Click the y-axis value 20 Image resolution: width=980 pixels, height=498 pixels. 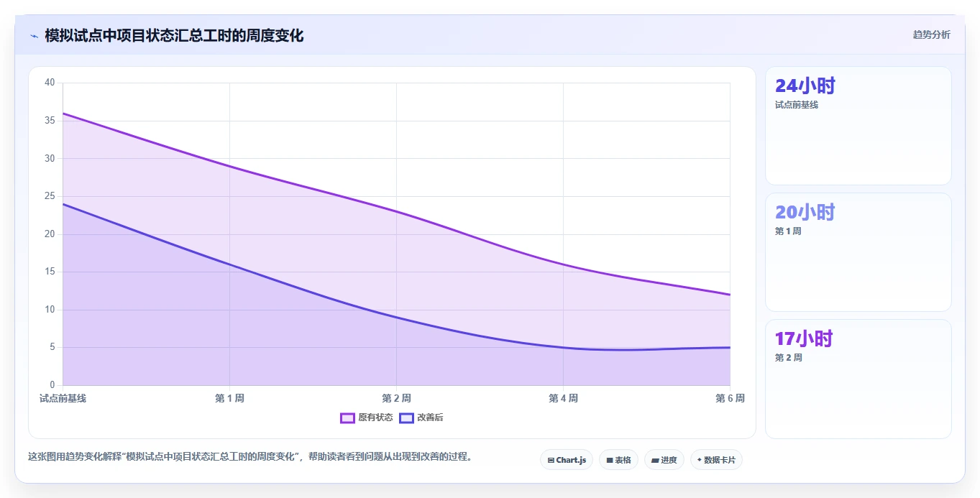pyautogui.click(x=50, y=234)
